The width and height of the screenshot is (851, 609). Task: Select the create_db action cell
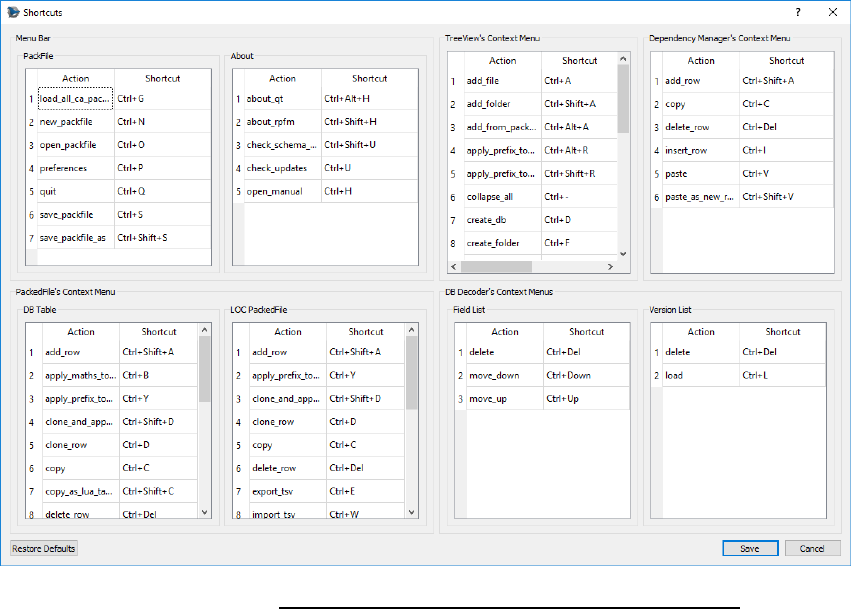coord(503,220)
